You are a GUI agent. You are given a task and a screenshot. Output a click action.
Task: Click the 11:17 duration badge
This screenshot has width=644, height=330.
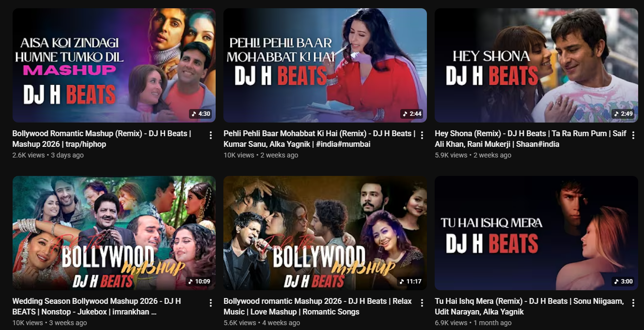410,282
